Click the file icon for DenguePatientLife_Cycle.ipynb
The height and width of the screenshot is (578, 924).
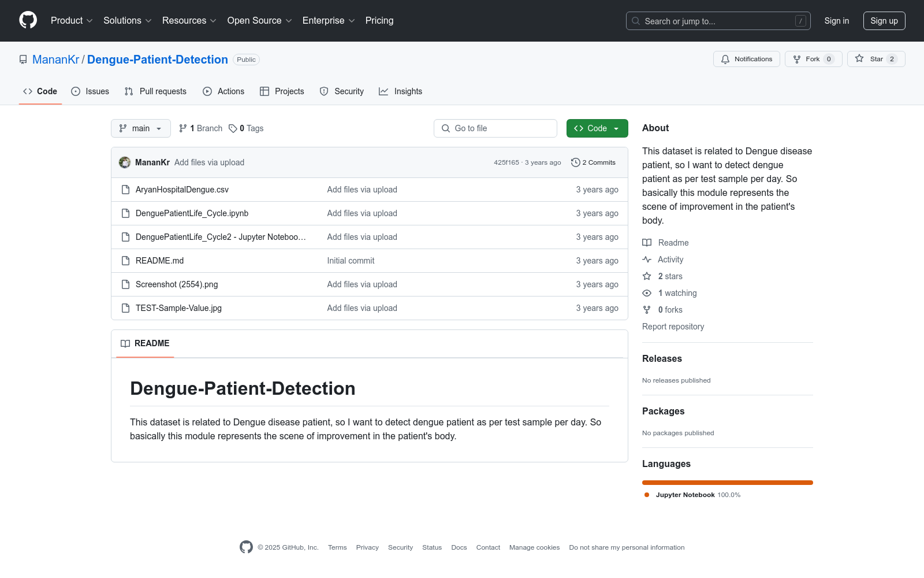(x=125, y=213)
